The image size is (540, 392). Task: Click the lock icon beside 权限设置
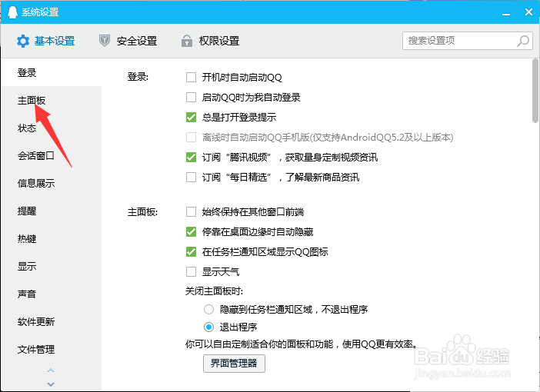tap(187, 41)
